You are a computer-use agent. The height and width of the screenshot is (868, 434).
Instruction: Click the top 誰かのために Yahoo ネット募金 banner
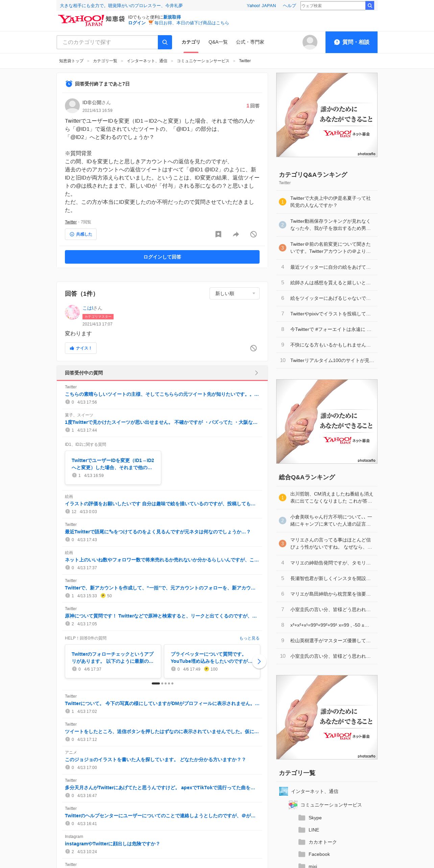[327, 115]
